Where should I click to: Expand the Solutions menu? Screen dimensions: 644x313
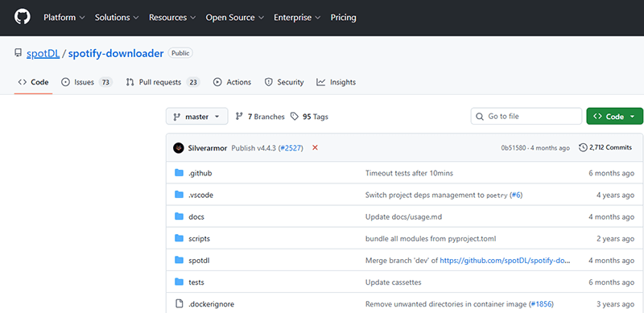pyautogui.click(x=117, y=18)
